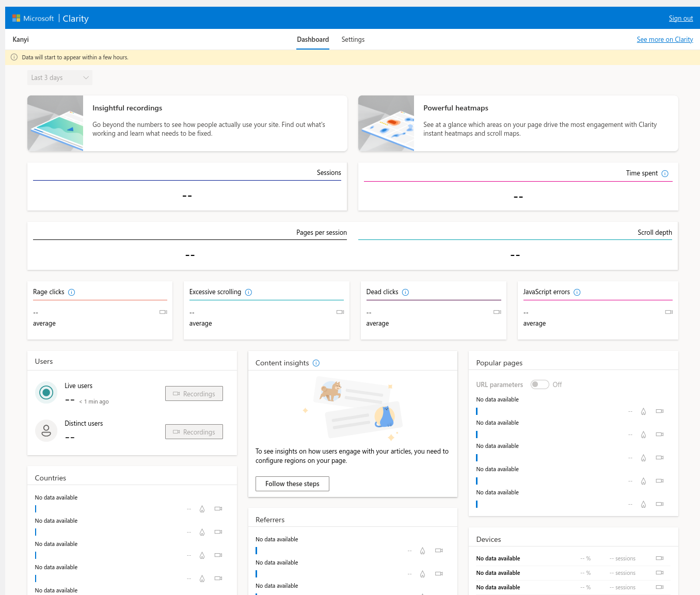Viewport: 700px width, 595px height.
Task: Click the Users panel heading
Action: (44, 361)
